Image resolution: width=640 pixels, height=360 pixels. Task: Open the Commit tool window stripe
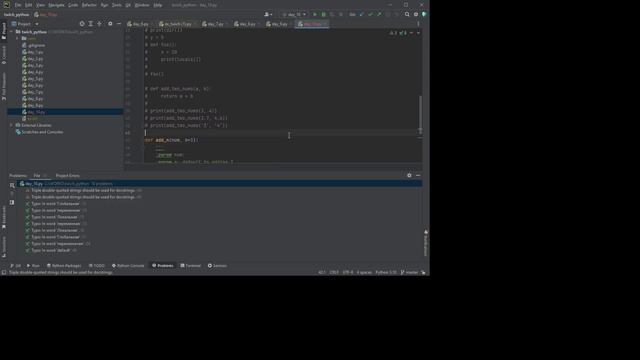pyautogui.click(x=4, y=55)
